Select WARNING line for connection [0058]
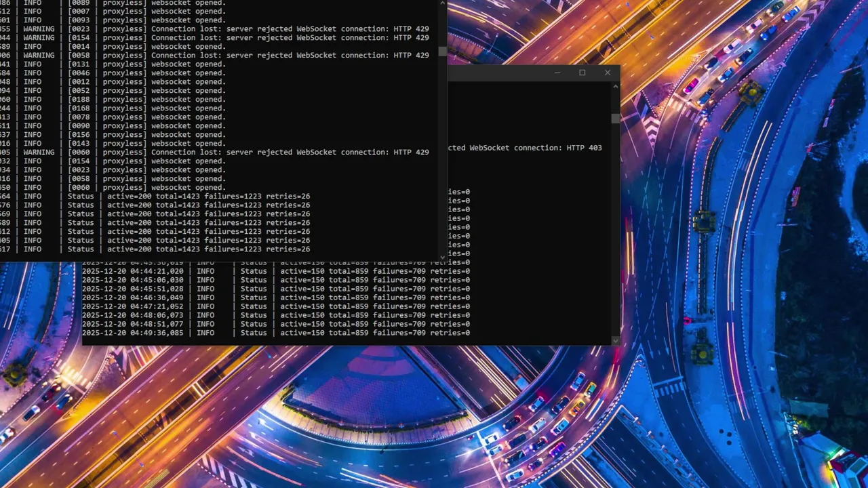Viewport: 868px width, 488px height. [214, 56]
